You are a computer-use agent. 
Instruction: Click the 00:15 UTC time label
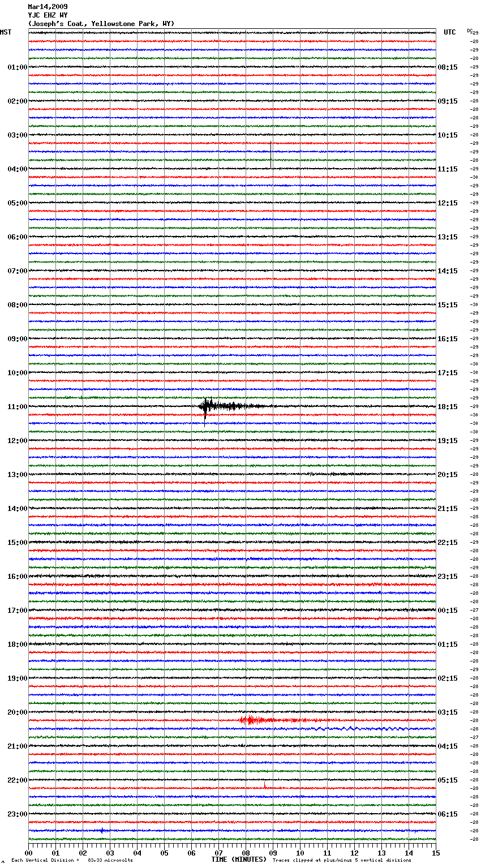click(448, 611)
